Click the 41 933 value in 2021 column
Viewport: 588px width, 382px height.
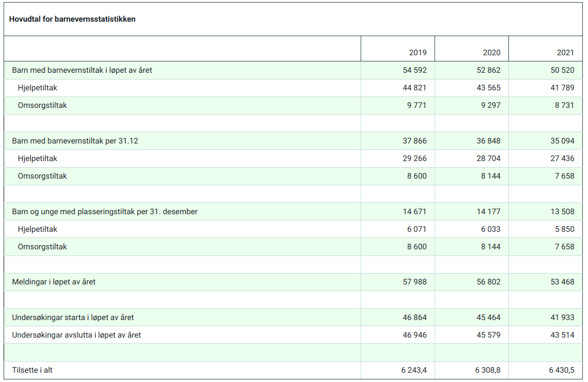click(x=562, y=317)
